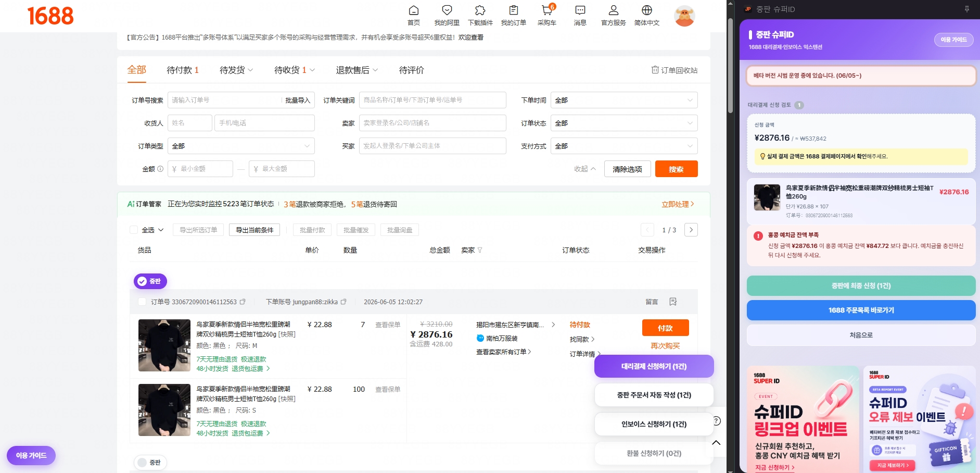Screen dimensions: 980x473
Task: Open the 消息 message icon
Action: 580,10
